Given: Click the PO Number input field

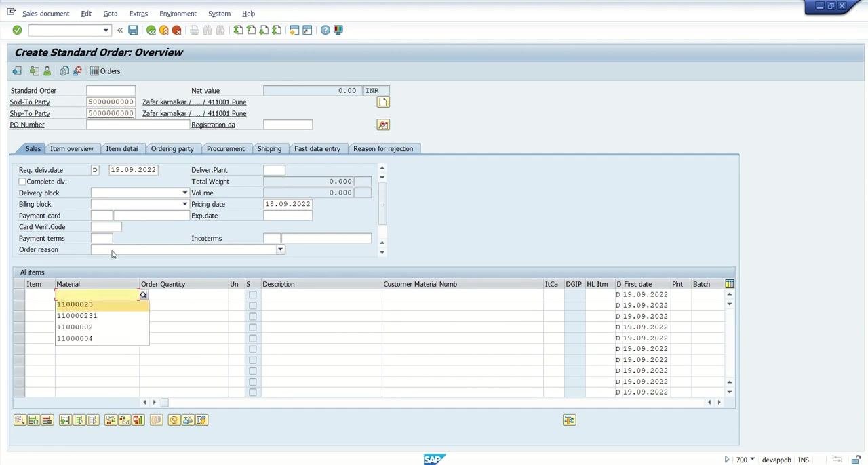Looking at the screenshot, I should tap(138, 125).
